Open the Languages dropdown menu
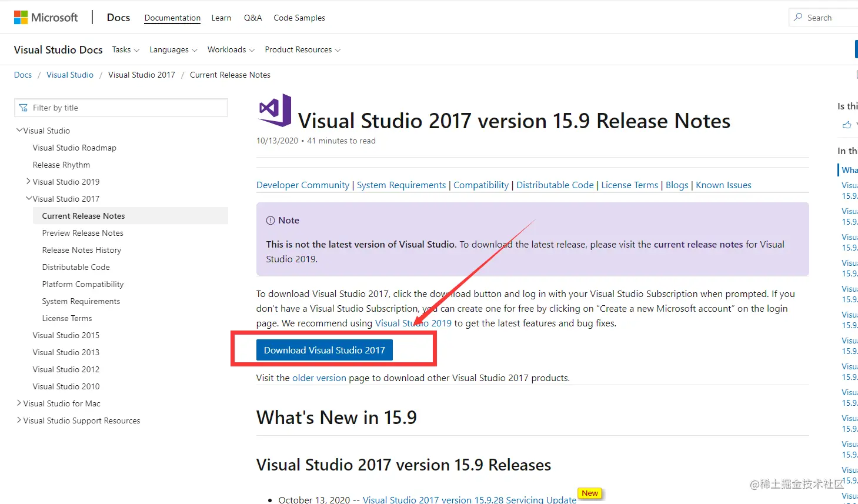The height and width of the screenshot is (504, 858). pos(173,50)
